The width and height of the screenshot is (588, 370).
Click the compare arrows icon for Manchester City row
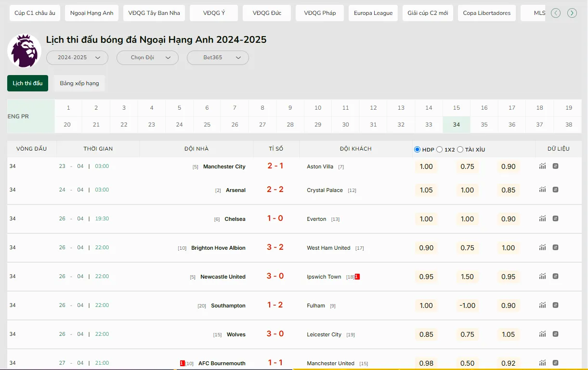coord(555,166)
